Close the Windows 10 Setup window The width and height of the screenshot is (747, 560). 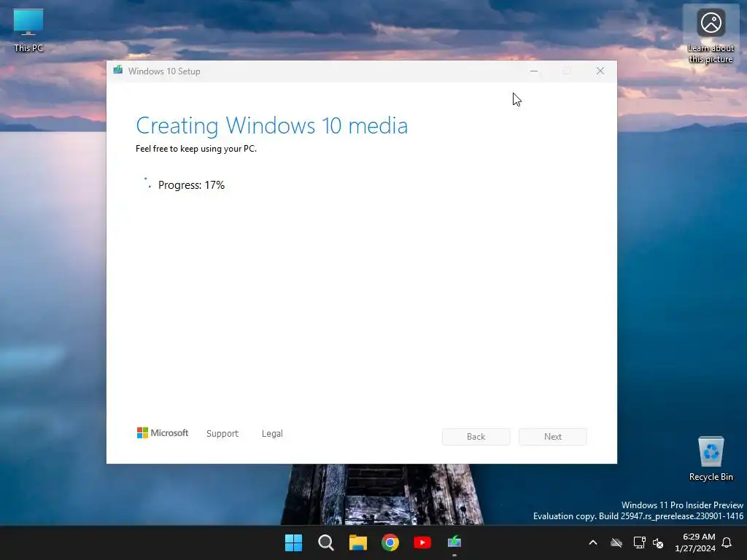pyautogui.click(x=600, y=71)
